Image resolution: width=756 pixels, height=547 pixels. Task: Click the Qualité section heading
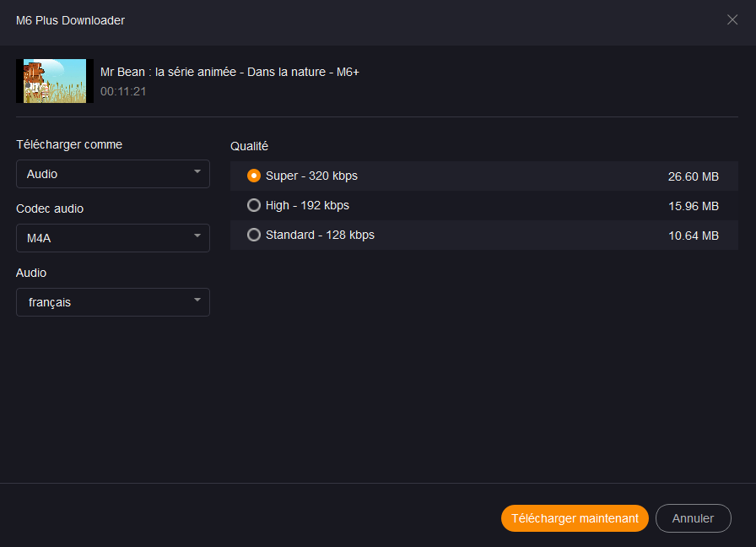coord(250,146)
